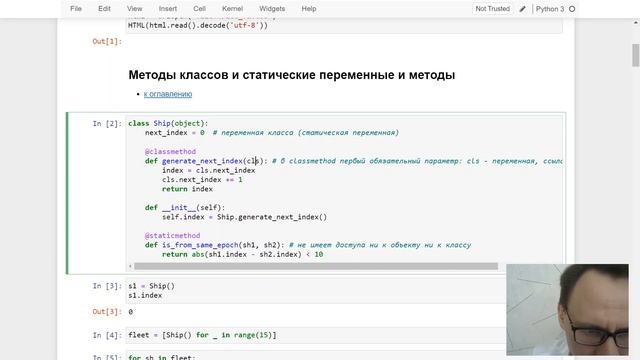Click 'def generate_next_index' in the code
This screenshot has width=640, height=360.
point(193,161)
